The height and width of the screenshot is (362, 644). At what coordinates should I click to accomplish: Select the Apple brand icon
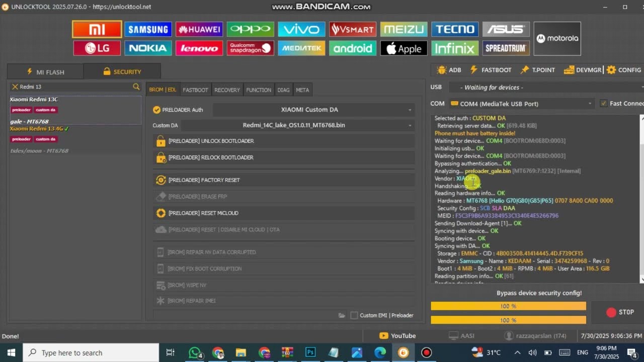(x=404, y=48)
